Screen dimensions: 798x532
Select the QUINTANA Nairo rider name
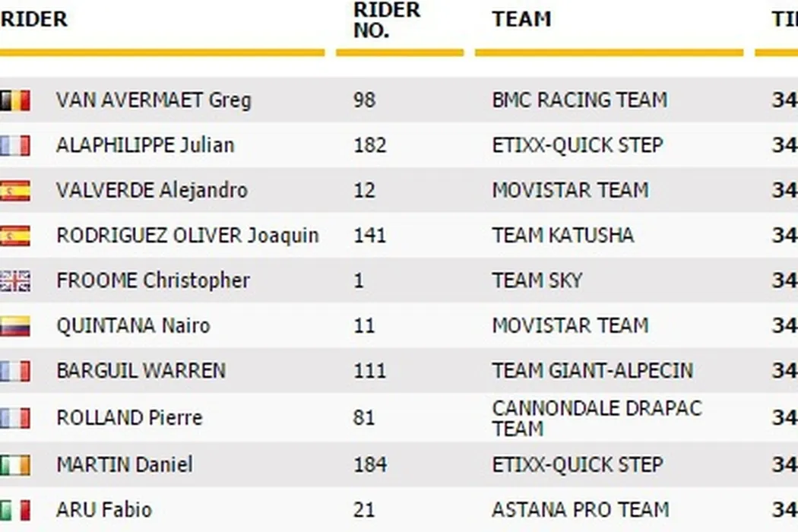tap(133, 326)
